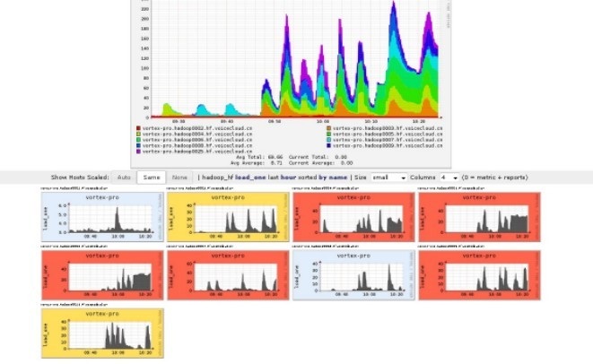The height and width of the screenshot is (364, 593).
Task: Click the (0 = metric + reports) note
Action: (x=494, y=178)
